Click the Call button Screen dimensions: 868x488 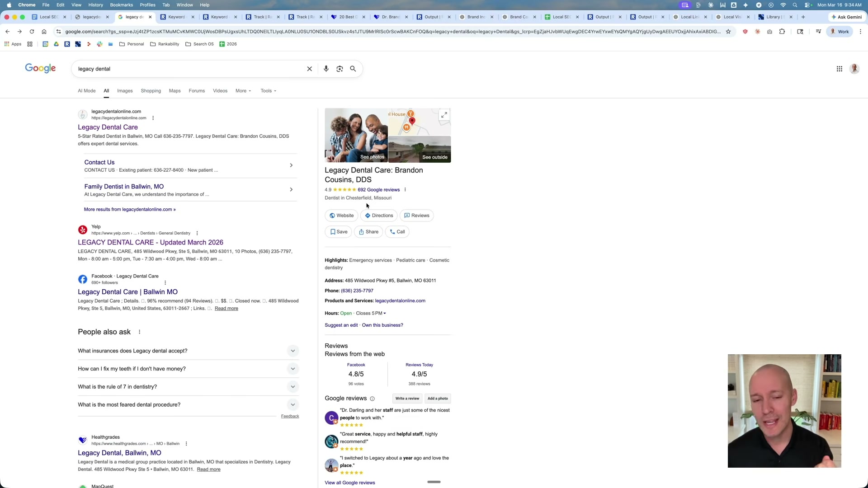click(x=397, y=232)
